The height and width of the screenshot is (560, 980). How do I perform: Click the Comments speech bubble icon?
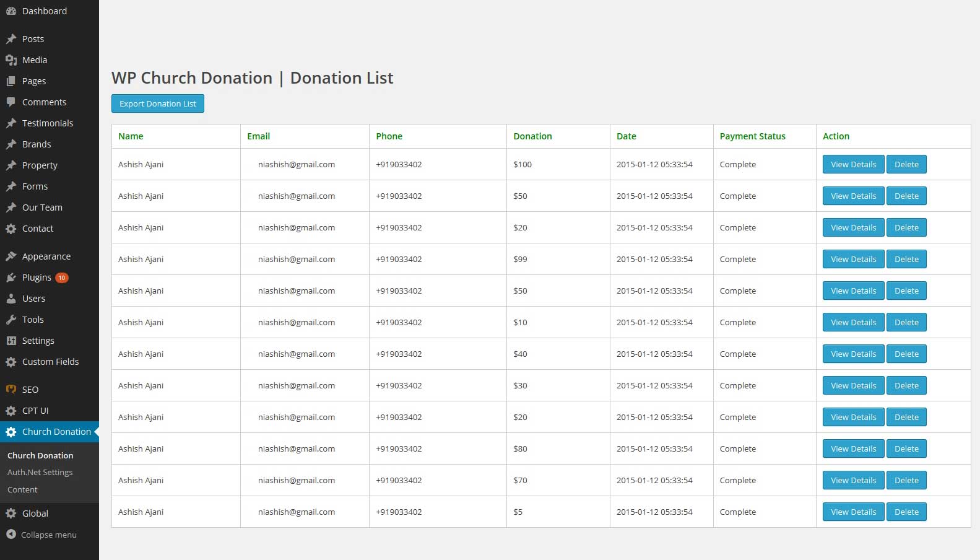[11, 102]
